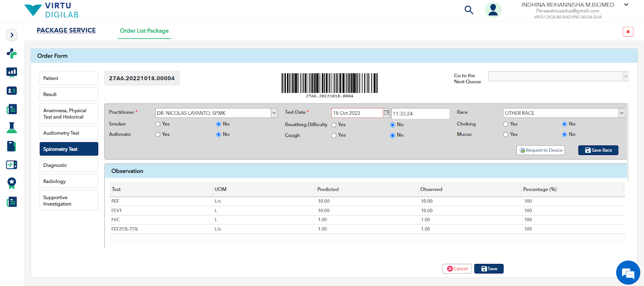
Task: Click the Order Form panel header
Action: pyautogui.click(x=334, y=56)
